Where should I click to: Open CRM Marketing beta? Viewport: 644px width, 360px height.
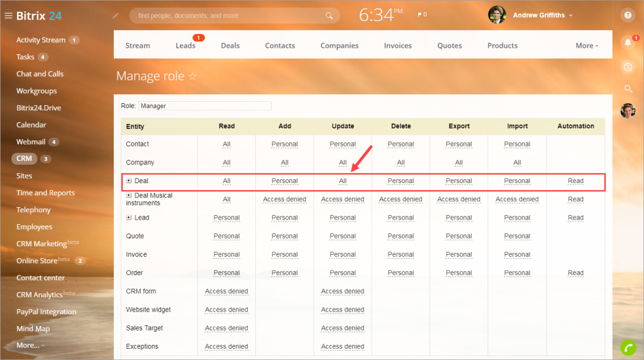coord(47,244)
